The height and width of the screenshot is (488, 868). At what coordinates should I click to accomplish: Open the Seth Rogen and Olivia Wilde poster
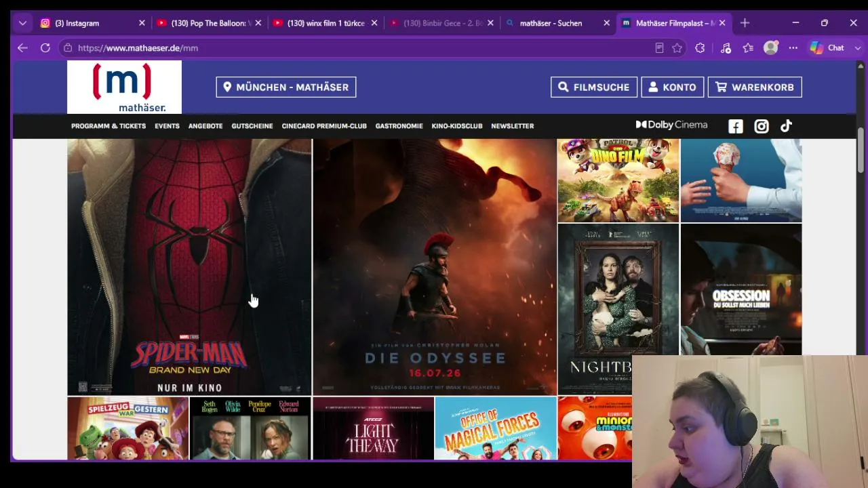[250, 428]
